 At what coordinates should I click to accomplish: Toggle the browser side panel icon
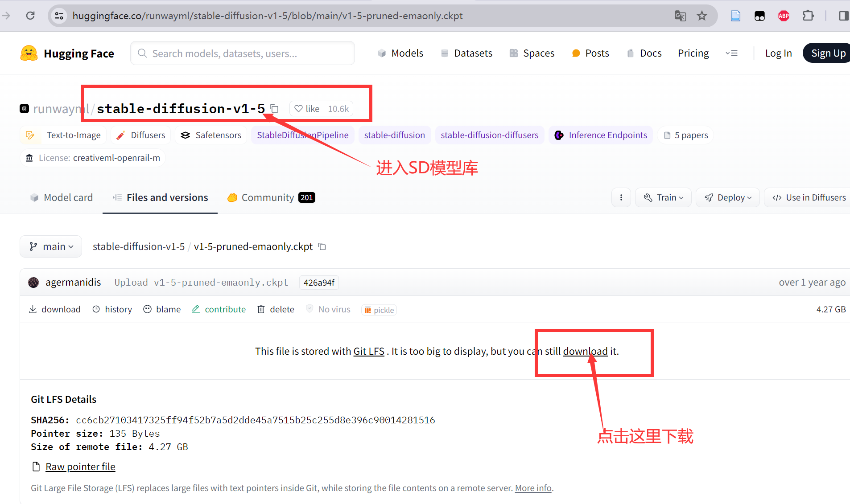click(x=844, y=16)
